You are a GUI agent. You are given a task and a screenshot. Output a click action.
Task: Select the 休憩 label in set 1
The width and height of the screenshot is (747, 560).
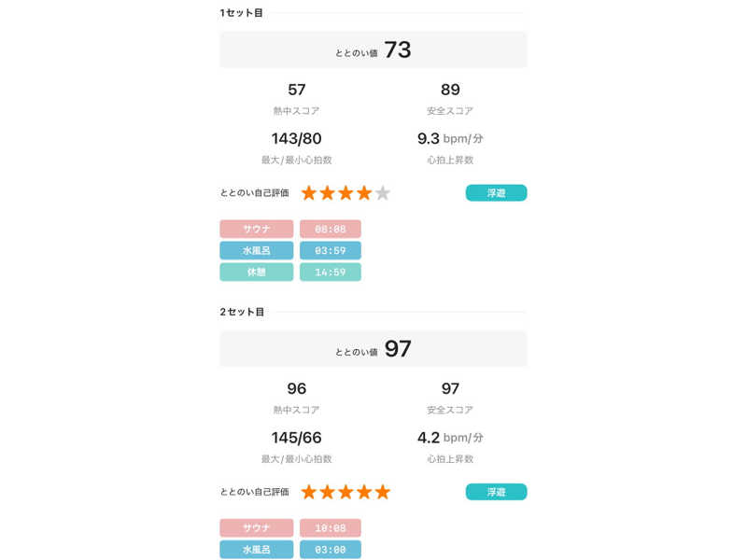256,272
